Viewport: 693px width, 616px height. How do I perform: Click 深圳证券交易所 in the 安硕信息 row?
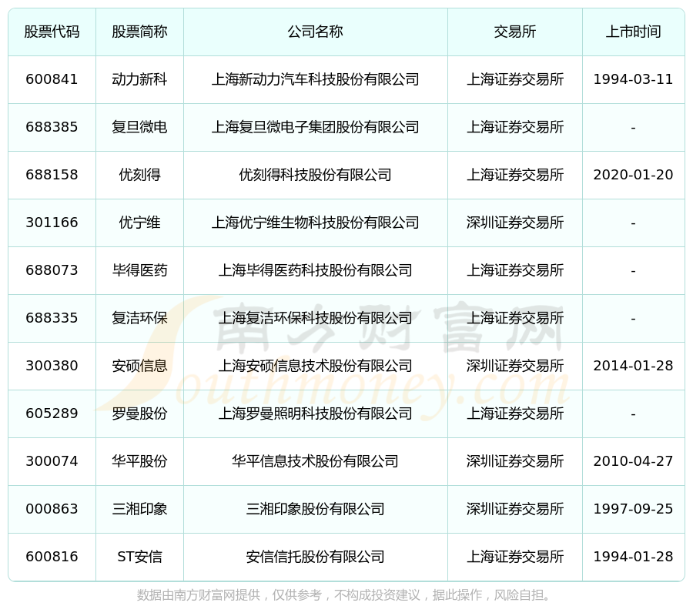(x=515, y=366)
